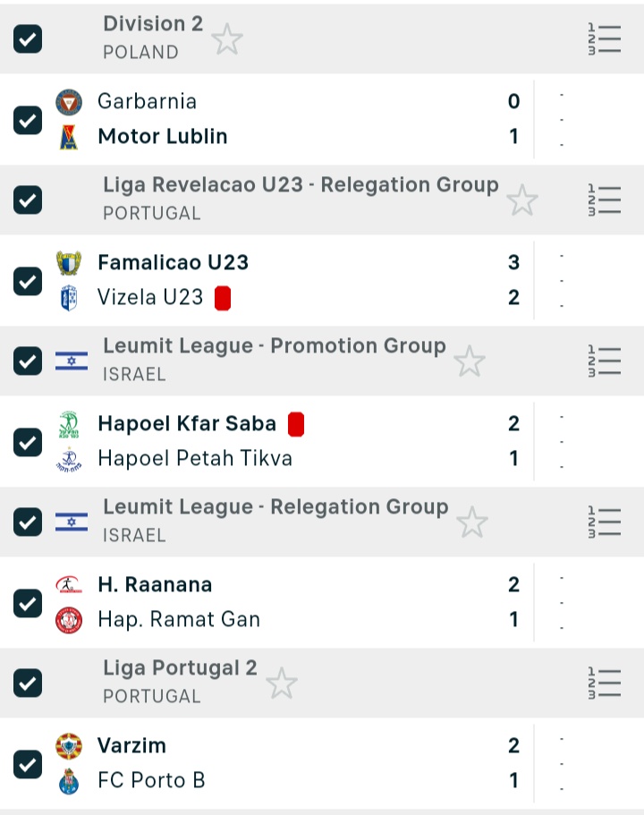Favorite the Poland Division 2 league star
The image size is (644, 815).
[x=227, y=39]
